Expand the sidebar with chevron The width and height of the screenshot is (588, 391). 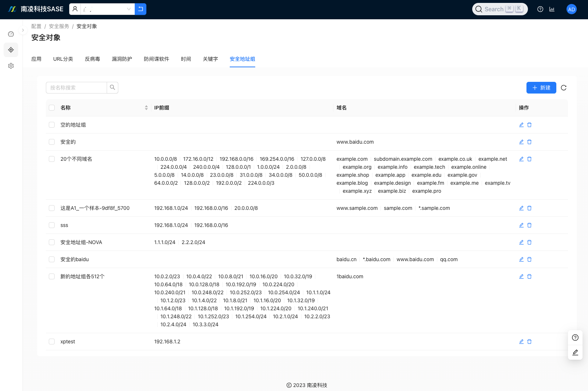point(23,30)
